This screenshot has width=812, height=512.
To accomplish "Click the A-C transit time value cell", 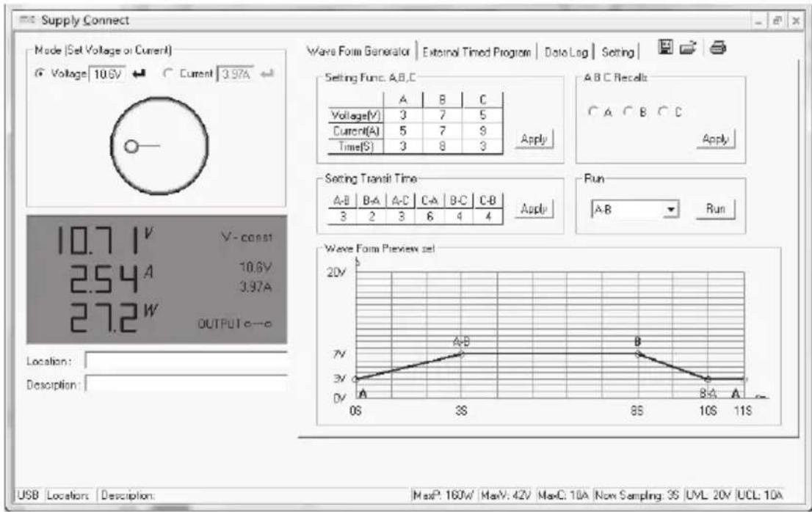I will [401, 216].
